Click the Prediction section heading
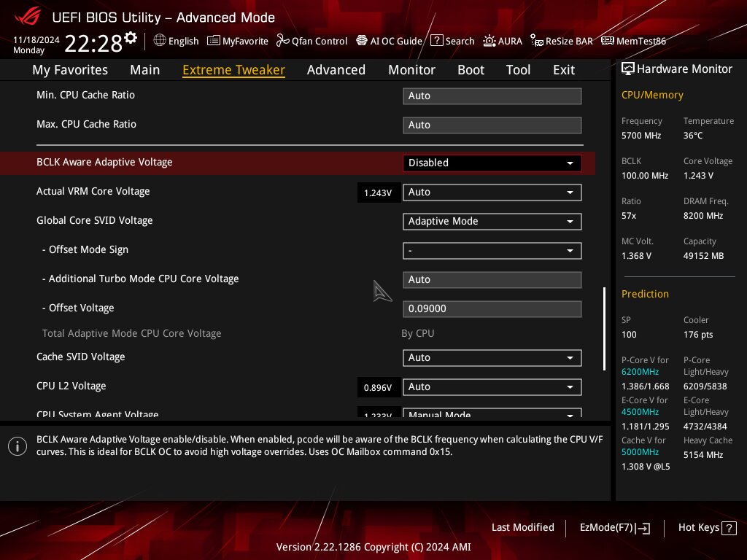Screen dimensions: 747x560 [x=645, y=294]
